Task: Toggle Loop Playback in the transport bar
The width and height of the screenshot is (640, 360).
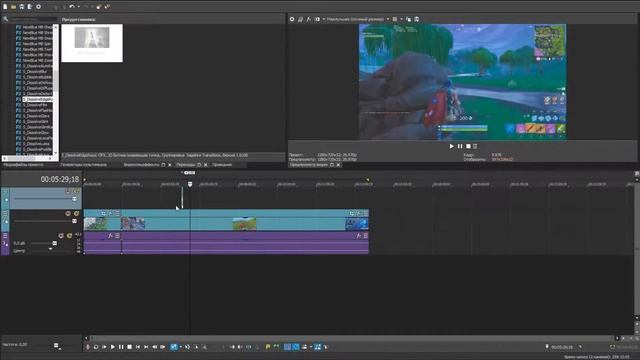Action: click(x=96, y=347)
